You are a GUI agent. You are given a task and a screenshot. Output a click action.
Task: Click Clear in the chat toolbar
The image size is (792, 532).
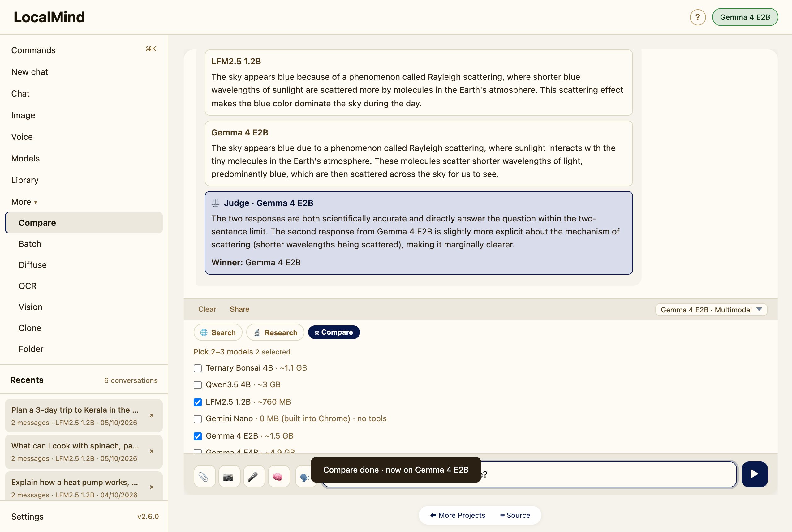(x=207, y=309)
